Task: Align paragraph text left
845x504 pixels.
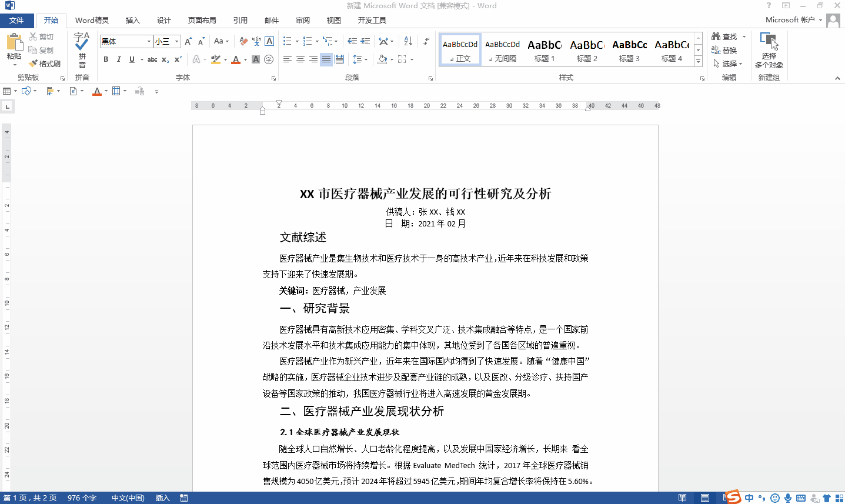Action: pyautogui.click(x=288, y=59)
